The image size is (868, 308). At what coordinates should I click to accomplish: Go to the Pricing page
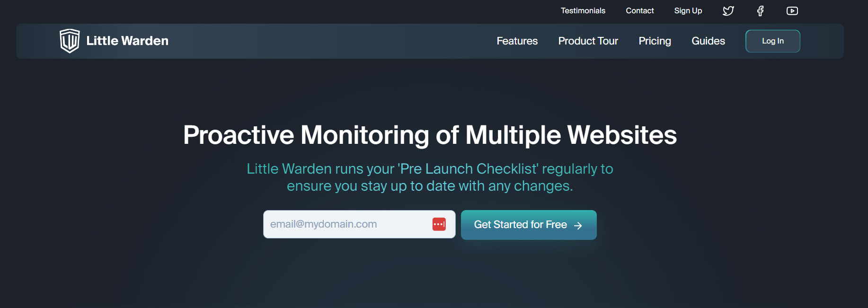click(x=655, y=41)
